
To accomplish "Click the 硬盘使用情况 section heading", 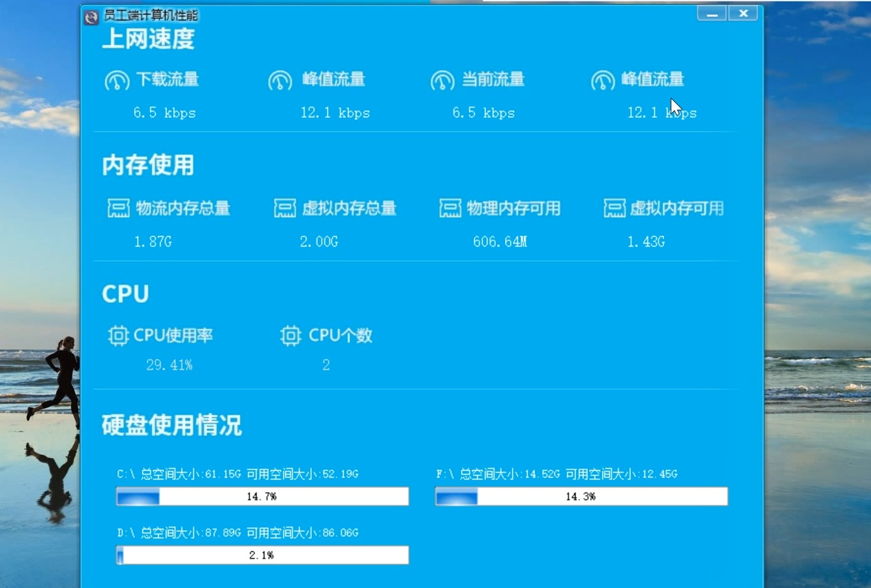I will (171, 424).
